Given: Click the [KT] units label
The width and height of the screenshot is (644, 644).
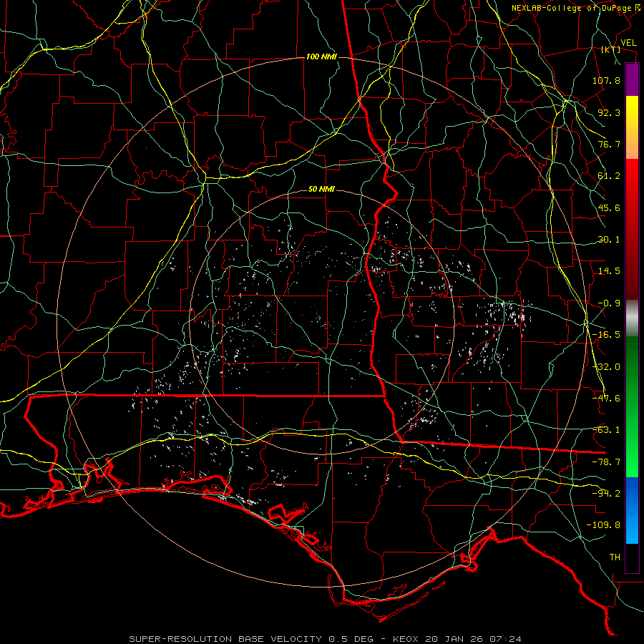Looking at the screenshot, I should coord(611,49).
